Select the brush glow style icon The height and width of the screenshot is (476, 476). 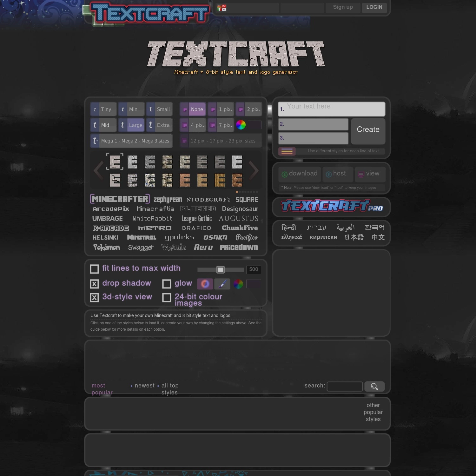(x=222, y=284)
